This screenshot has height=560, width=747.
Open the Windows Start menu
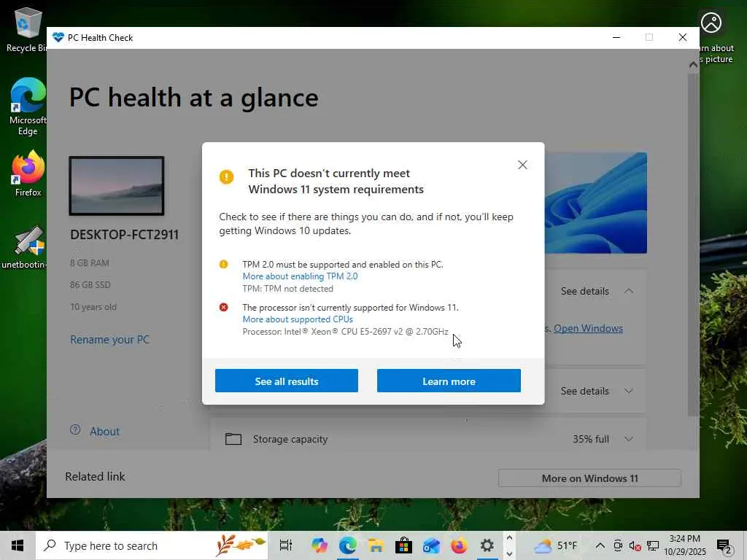click(x=18, y=545)
